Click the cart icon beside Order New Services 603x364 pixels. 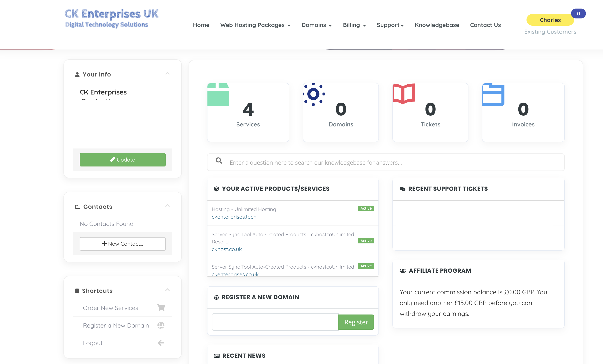[161, 308]
